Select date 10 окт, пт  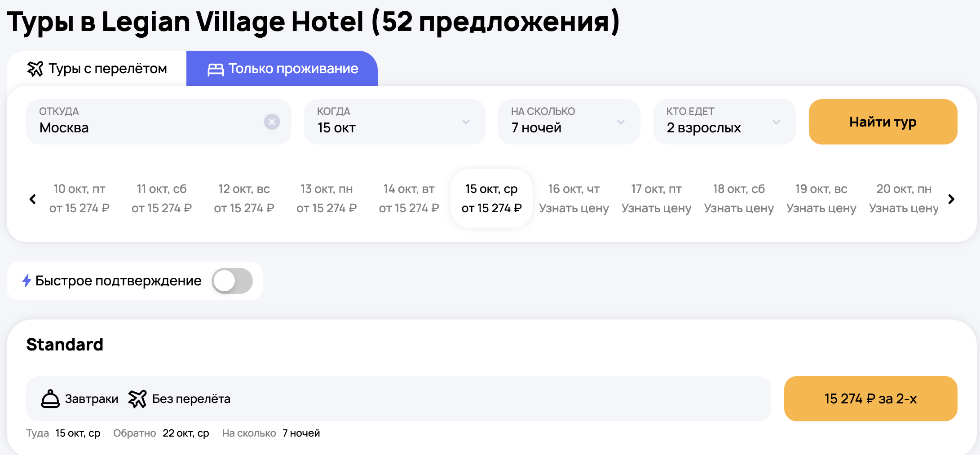pos(79,198)
